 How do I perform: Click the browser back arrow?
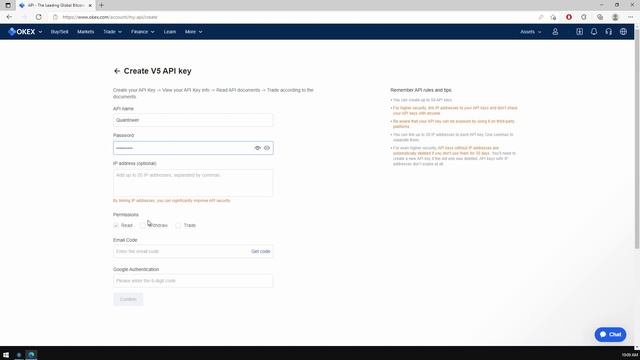pos(9,17)
